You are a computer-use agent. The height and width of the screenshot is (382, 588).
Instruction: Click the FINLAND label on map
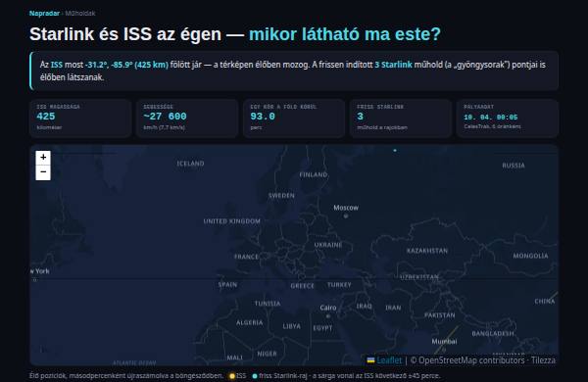314,174
